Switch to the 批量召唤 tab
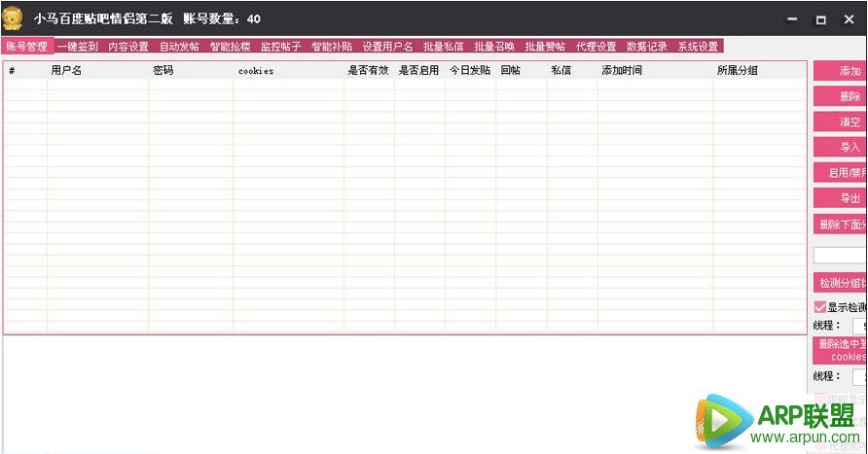The width and height of the screenshot is (868, 454). [x=494, y=47]
